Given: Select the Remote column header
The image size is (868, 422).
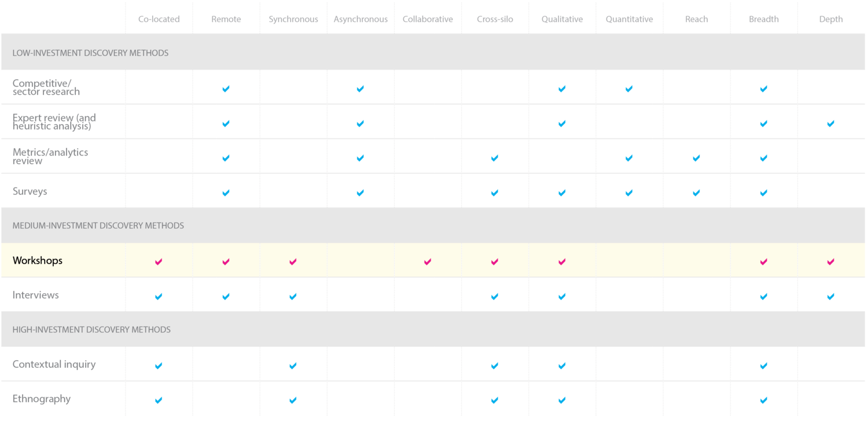Looking at the screenshot, I should coord(226,19).
